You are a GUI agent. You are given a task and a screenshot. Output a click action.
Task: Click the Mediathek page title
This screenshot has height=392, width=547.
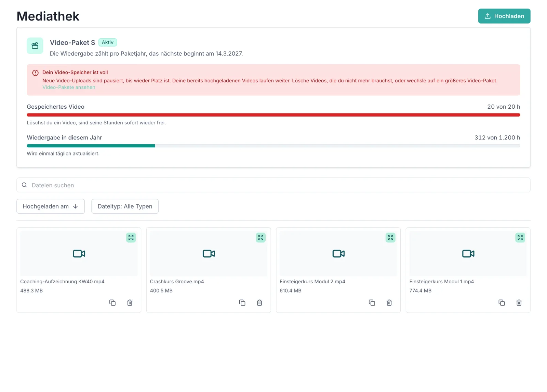tap(48, 16)
